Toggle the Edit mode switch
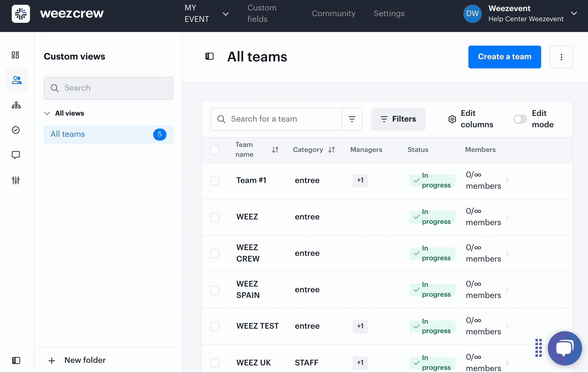 click(520, 119)
